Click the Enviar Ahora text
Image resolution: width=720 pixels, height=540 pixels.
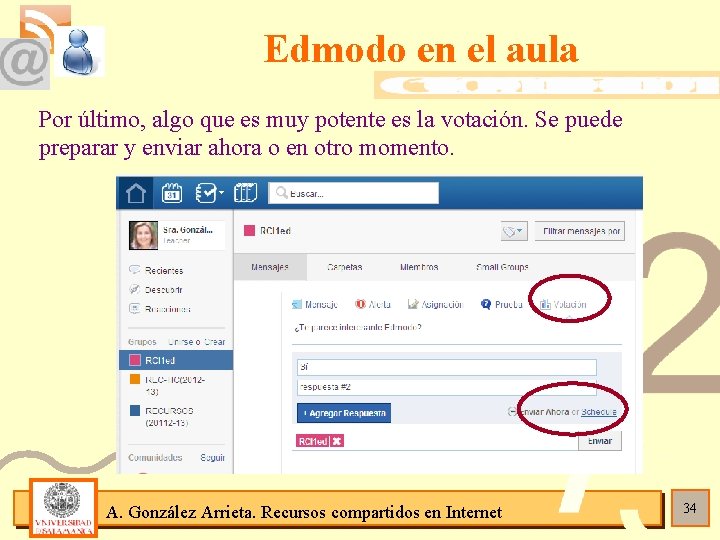[543, 412]
